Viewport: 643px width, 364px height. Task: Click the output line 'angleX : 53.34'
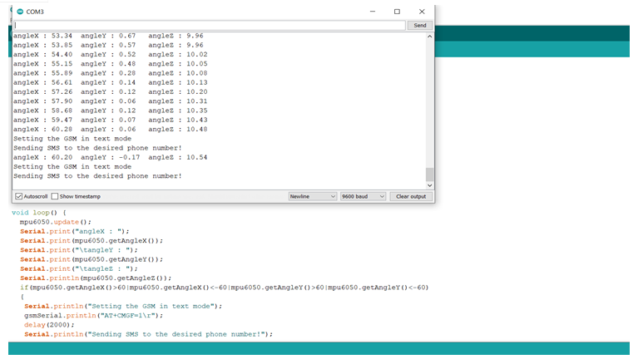click(108, 36)
